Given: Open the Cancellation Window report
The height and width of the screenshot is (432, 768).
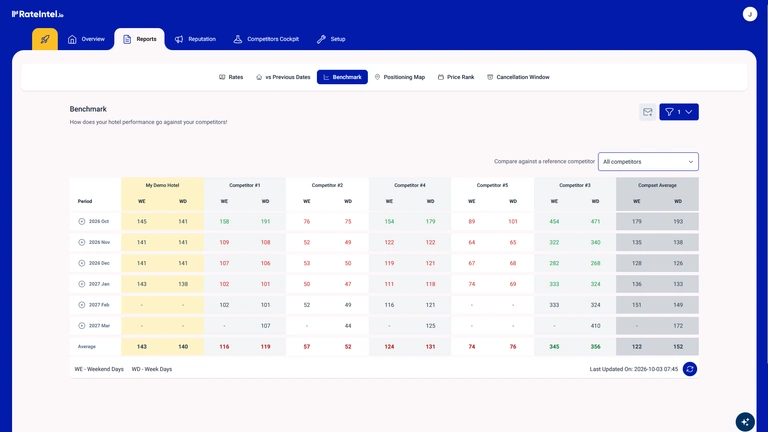Looking at the screenshot, I should point(518,77).
